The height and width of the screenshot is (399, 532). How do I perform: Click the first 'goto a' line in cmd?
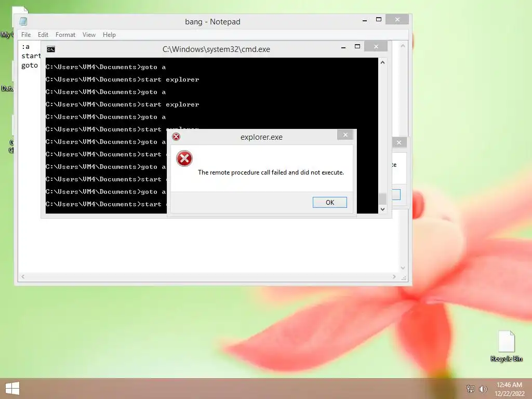tap(106, 67)
